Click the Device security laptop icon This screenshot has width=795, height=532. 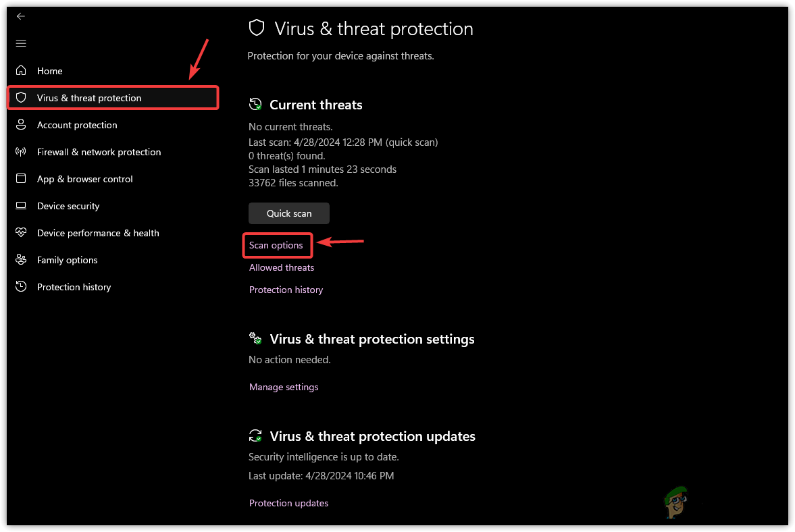click(21, 206)
